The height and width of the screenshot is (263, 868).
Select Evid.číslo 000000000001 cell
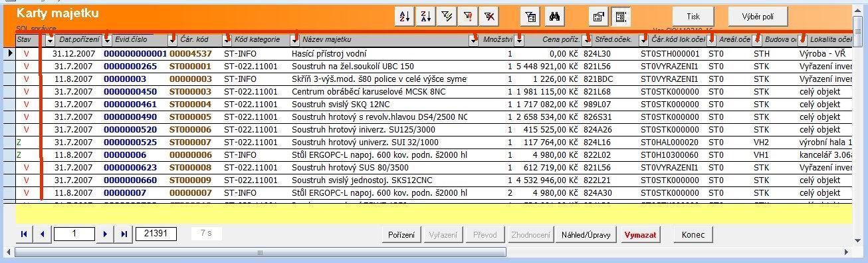(136, 53)
